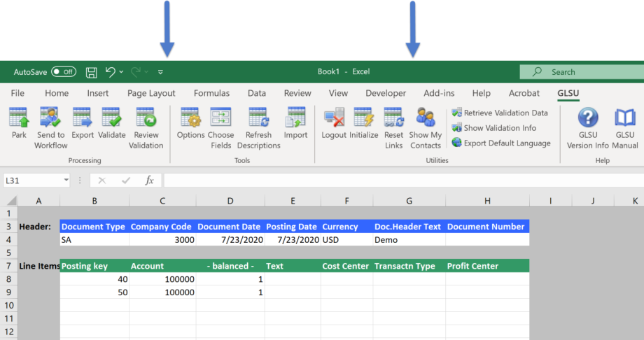Open the GLSU Manual

coord(624,128)
